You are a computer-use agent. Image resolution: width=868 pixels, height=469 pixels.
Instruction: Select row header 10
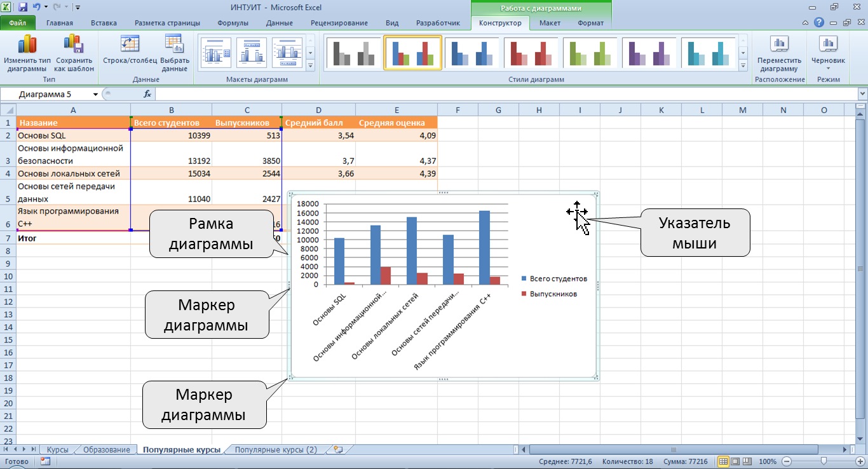[8, 276]
